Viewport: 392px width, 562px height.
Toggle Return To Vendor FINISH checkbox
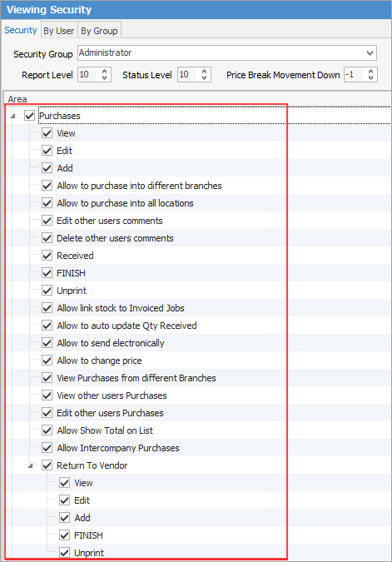pyautogui.click(x=64, y=535)
